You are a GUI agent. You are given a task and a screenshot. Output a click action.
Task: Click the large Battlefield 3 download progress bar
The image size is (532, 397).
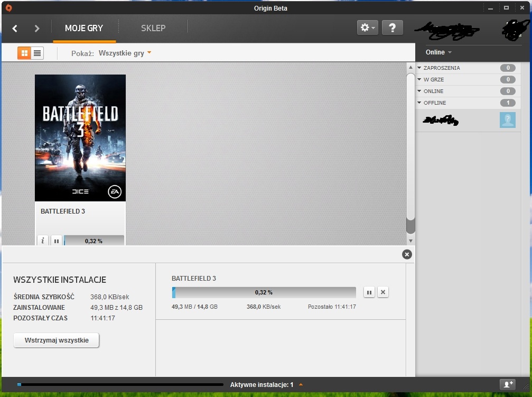pos(264,292)
